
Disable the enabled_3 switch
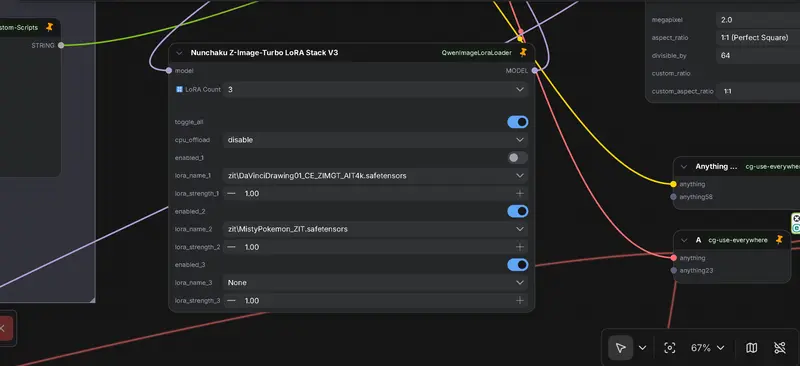tap(517, 265)
